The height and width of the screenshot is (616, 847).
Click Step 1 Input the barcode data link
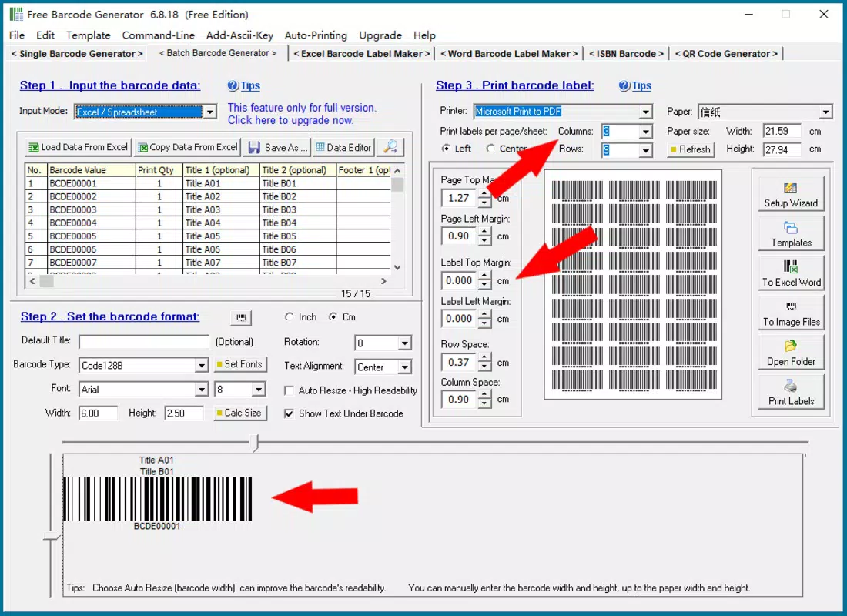(x=110, y=85)
